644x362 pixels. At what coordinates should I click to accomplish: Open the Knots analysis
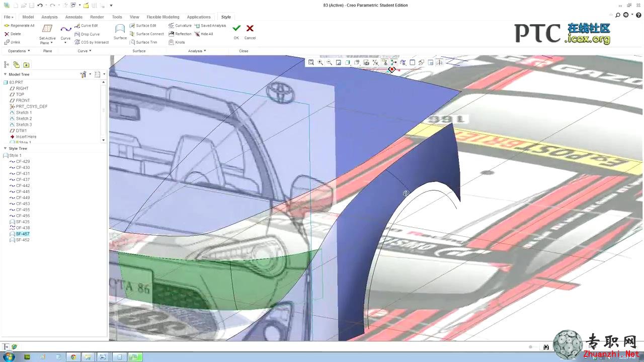(177, 42)
